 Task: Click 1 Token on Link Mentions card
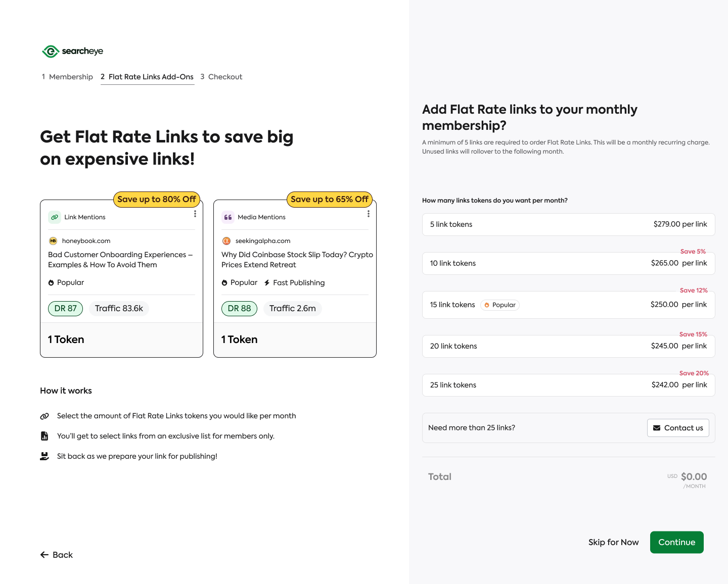click(x=66, y=339)
